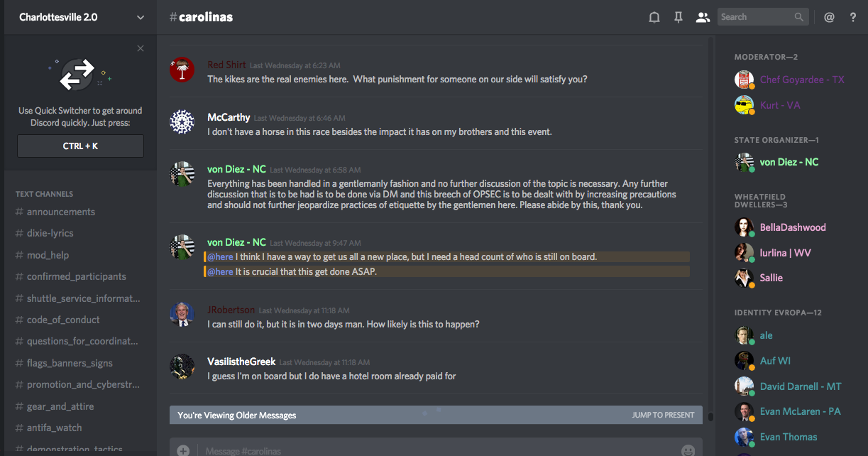The height and width of the screenshot is (456, 868).
Task: Open McCarthy's avatar profile
Action: 182,121
